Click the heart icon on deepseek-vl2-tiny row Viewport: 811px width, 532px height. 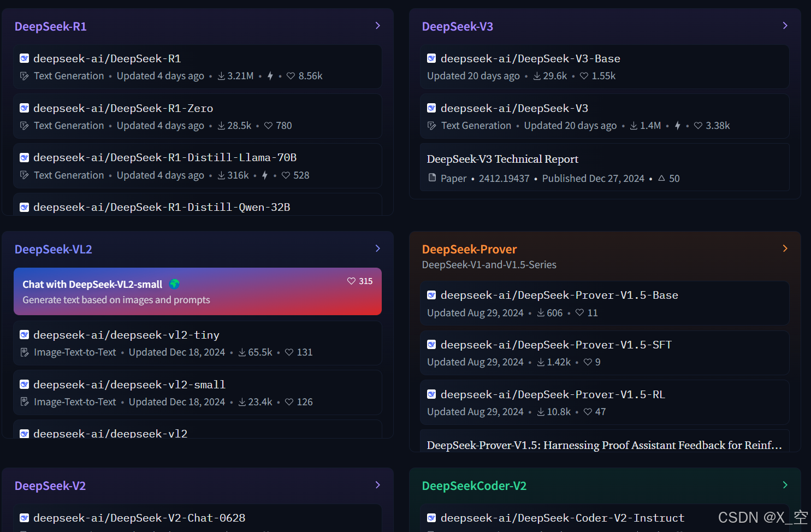click(289, 352)
